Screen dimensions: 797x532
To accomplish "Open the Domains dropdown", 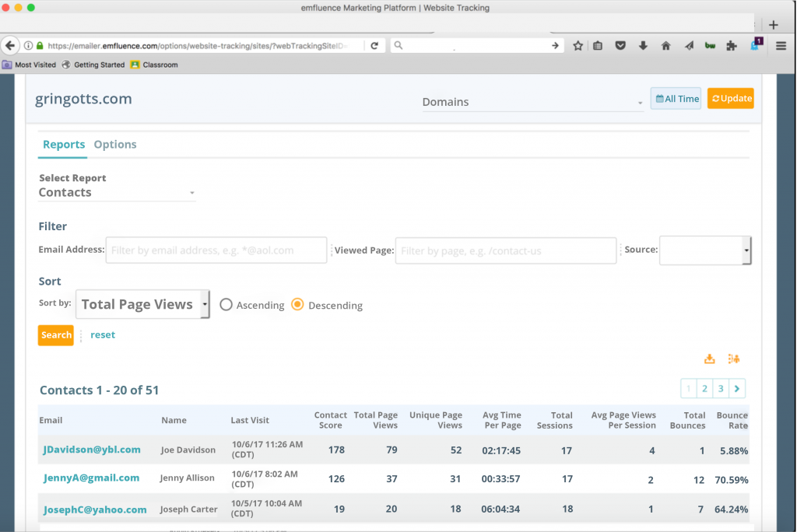I will coord(533,102).
